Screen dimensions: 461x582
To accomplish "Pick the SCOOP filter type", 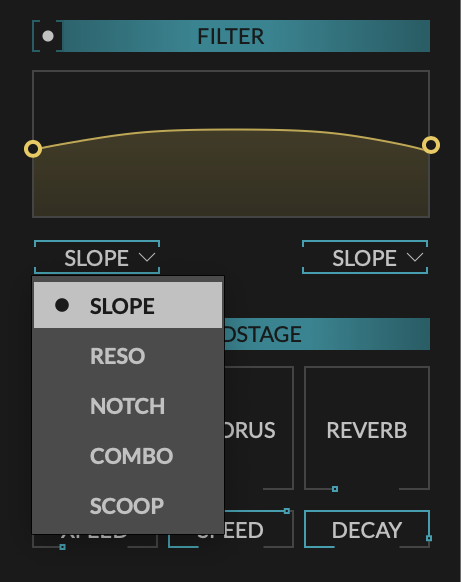I will (x=128, y=506).
